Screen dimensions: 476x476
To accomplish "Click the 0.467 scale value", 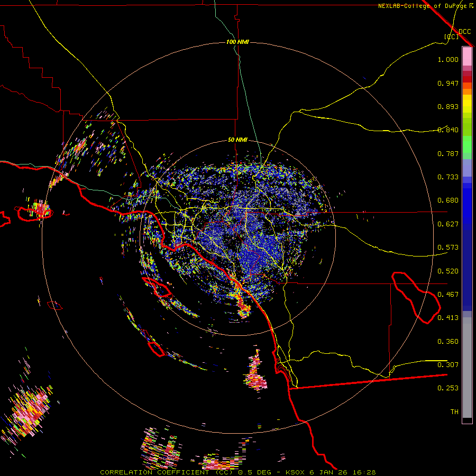I will click(448, 295).
